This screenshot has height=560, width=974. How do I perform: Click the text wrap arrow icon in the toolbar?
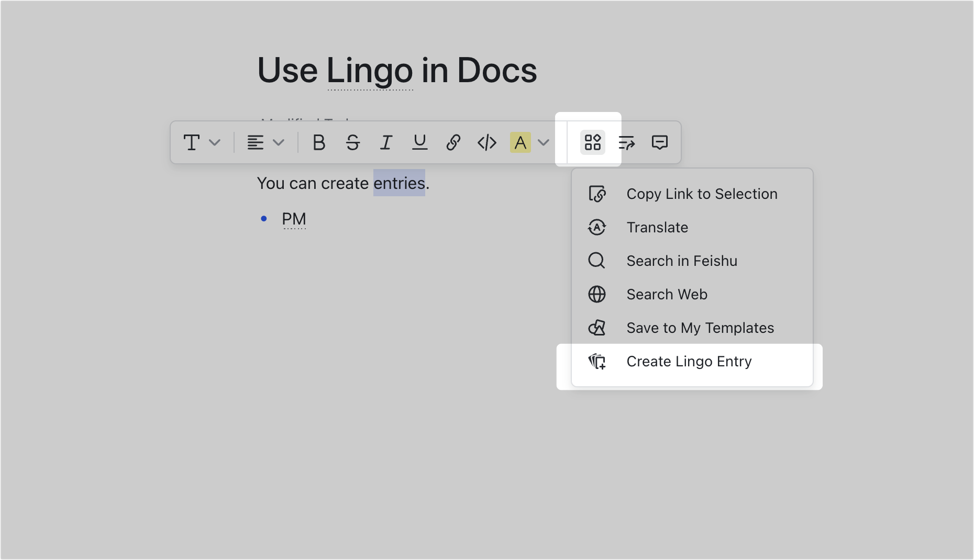click(626, 142)
